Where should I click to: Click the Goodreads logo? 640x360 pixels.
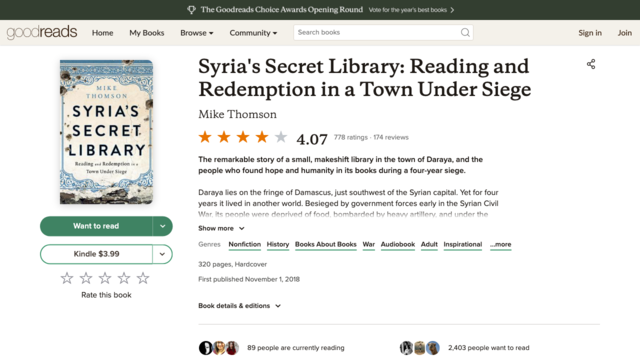[x=42, y=32]
